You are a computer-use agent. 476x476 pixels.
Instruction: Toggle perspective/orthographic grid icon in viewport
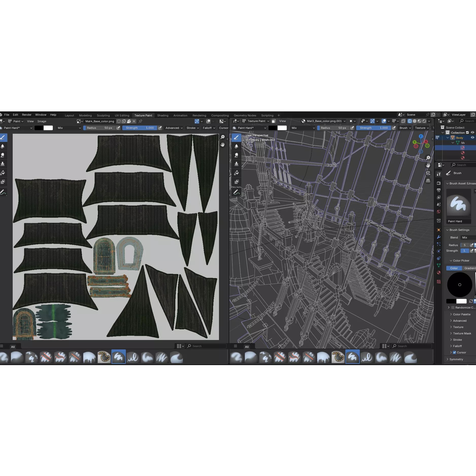pyautogui.click(x=428, y=181)
